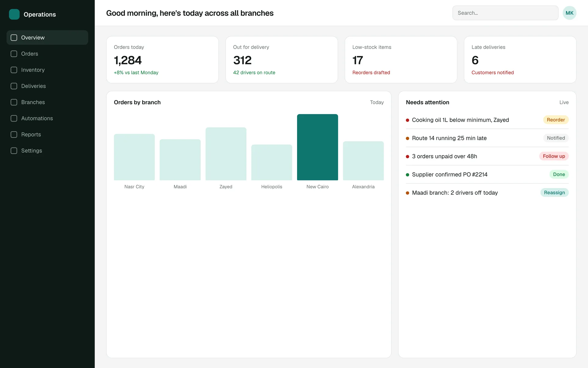Image resolution: width=588 pixels, height=368 pixels.
Task: Click the Branches sidebar icon
Action: (x=14, y=102)
